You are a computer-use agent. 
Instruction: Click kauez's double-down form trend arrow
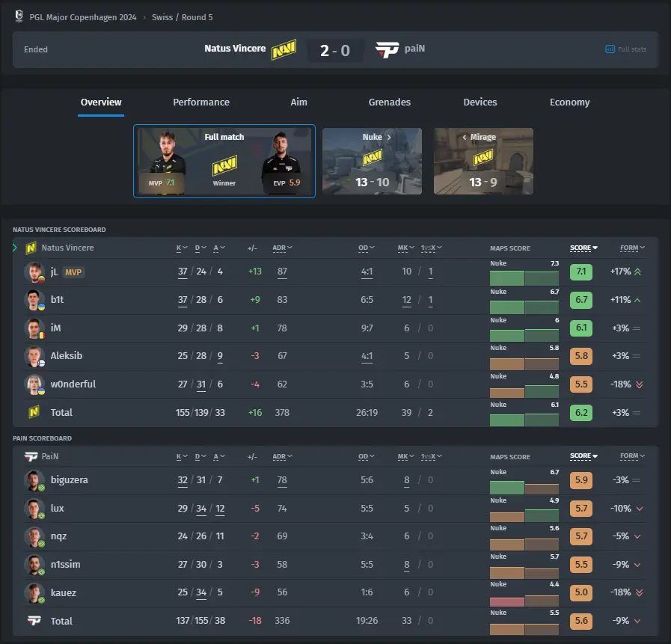640,592
